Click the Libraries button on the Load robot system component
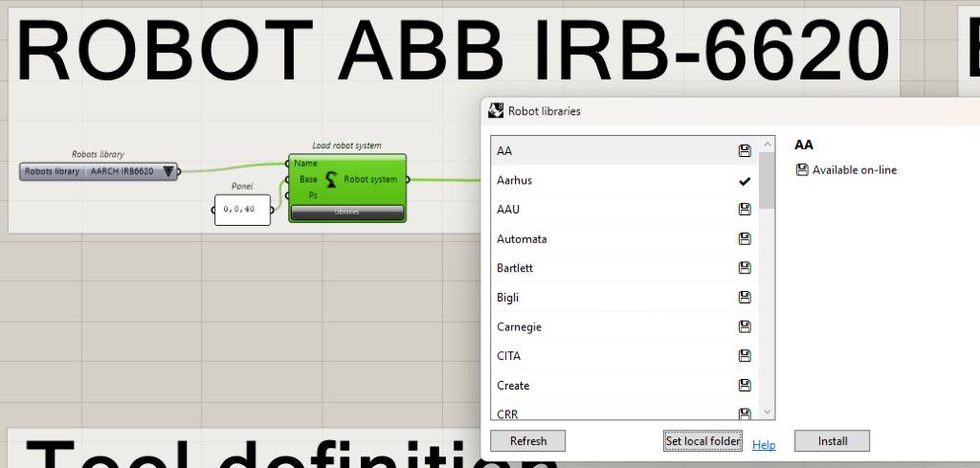The height and width of the screenshot is (468, 980). tap(346, 212)
